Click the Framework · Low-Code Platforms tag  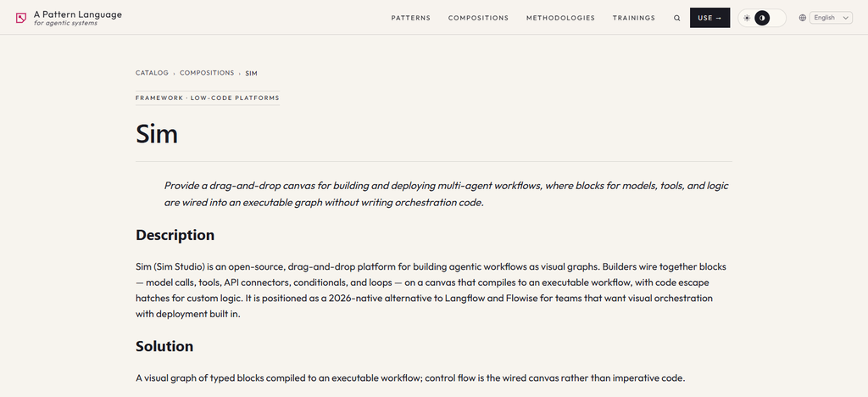208,98
